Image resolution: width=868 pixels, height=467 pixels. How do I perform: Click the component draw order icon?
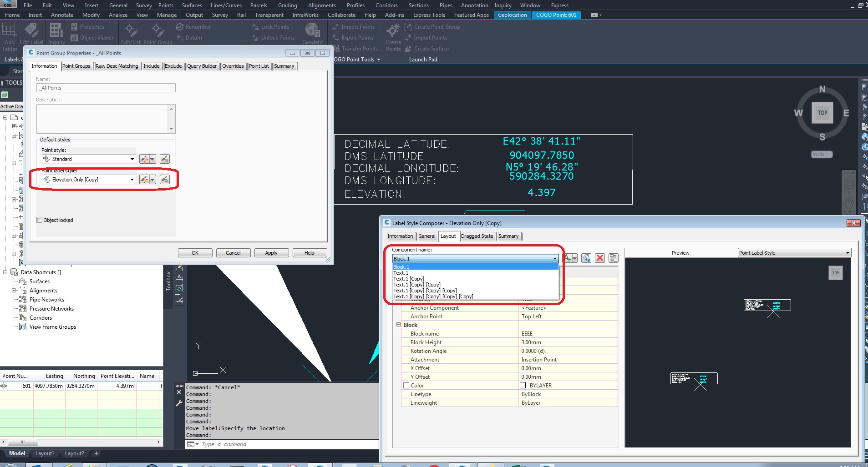tap(614, 258)
